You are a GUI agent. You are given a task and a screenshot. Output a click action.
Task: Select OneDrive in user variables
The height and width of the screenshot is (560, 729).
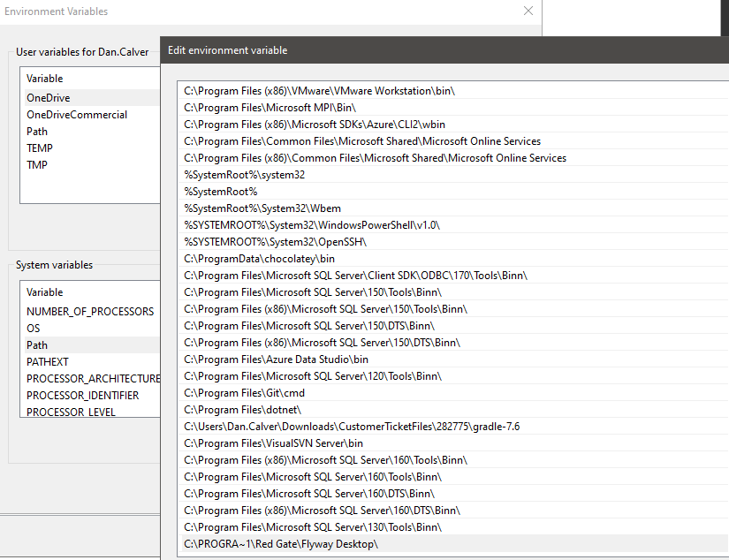click(90, 97)
